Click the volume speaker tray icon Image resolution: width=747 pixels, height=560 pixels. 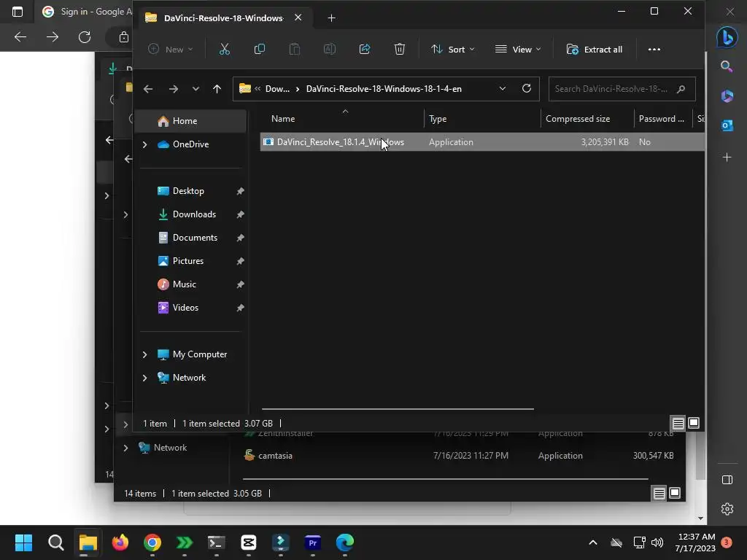pos(657,542)
